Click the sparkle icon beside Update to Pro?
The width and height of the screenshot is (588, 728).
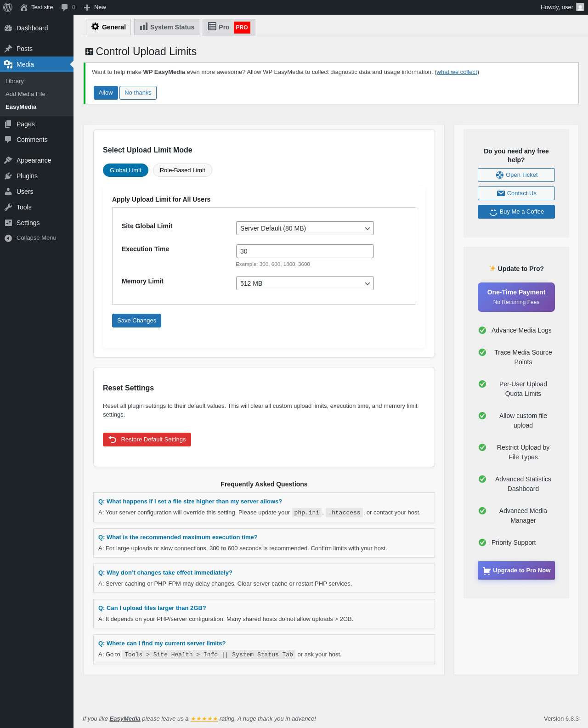(492, 268)
